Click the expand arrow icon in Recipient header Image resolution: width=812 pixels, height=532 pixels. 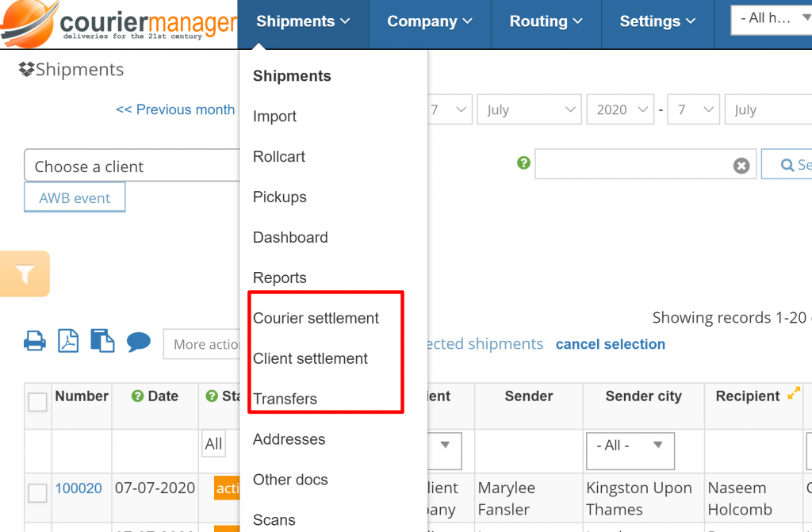click(x=793, y=394)
